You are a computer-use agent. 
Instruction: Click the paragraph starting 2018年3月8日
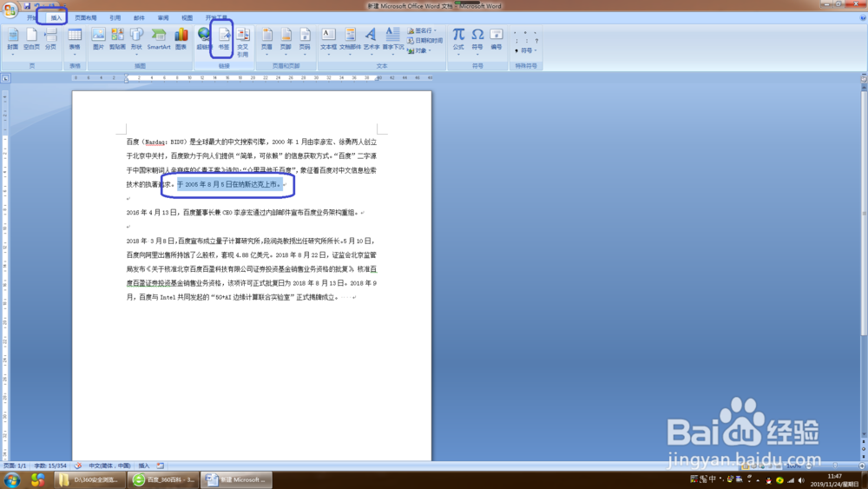tap(252, 269)
